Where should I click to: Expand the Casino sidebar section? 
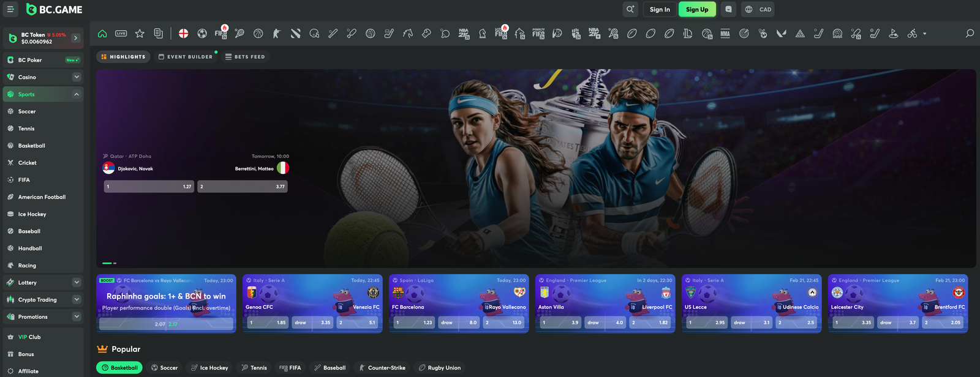point(77,77)
